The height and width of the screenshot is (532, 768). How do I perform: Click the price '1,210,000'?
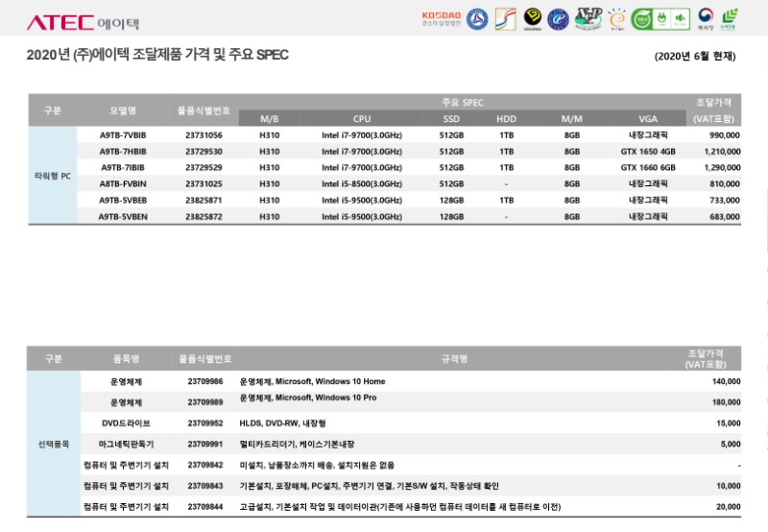(722, 152)
